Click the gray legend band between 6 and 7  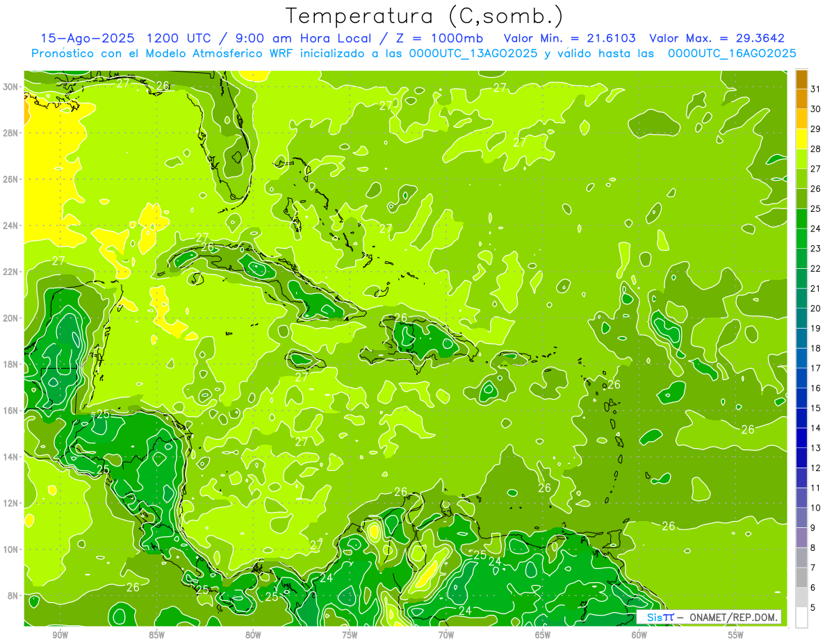coord(801,577)
